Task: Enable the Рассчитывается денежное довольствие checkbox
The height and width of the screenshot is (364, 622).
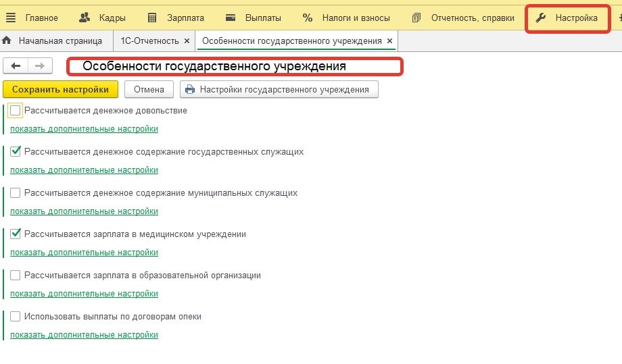Action: click(x=16, y=110)
